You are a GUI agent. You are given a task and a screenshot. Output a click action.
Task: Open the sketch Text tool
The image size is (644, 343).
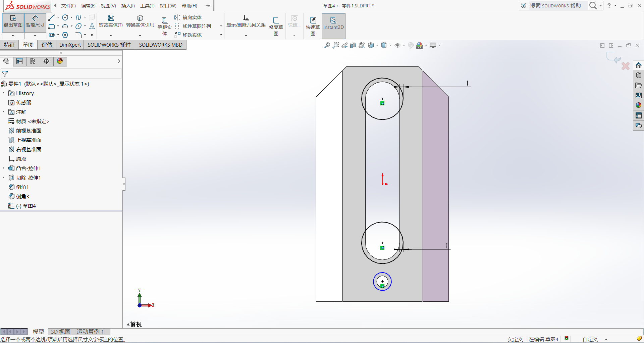click(x=92, y=26)
